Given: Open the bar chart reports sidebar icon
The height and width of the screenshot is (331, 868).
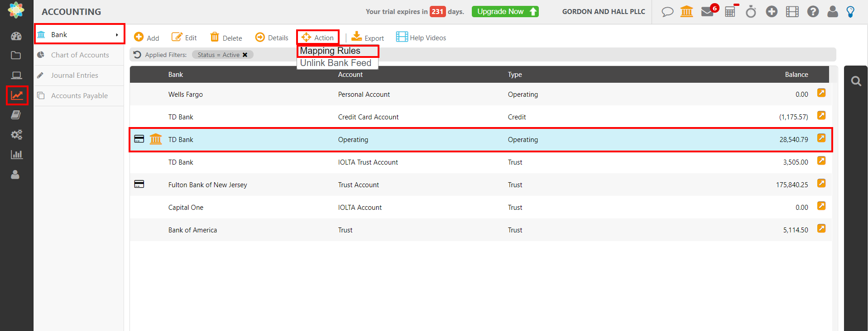Looking at the screenshot, I should [x=16, y=155].
